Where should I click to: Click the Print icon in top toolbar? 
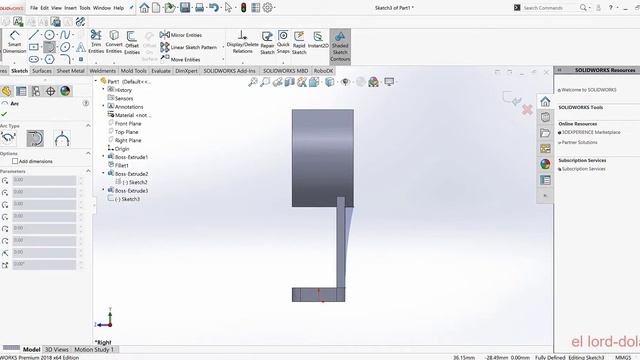(x=199, y=7)
